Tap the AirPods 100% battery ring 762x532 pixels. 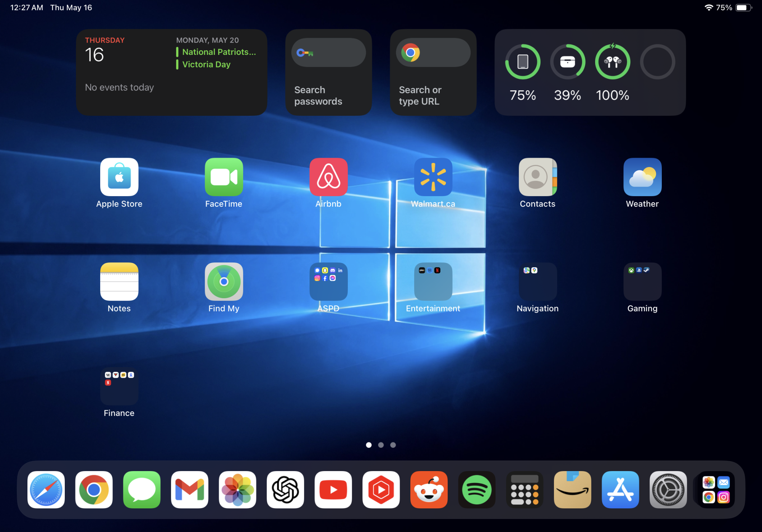pos(612,62)
